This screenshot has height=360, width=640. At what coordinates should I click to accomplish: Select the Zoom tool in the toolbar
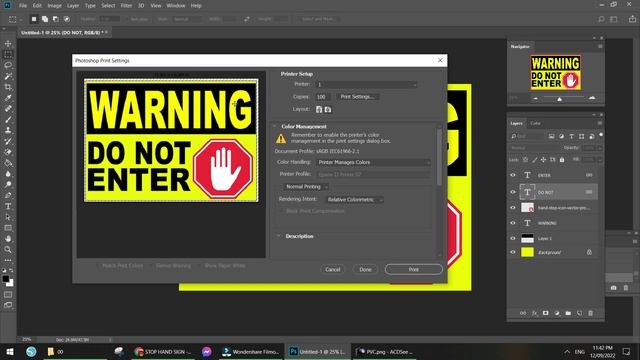click(8, 249)
